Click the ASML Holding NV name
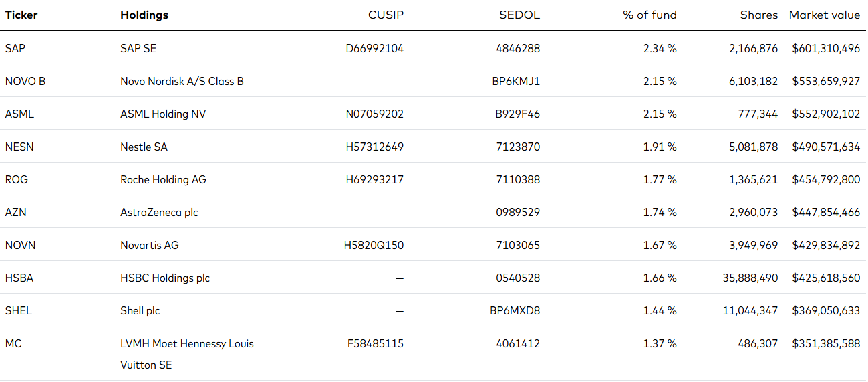This screenshot has height=382, width=868. pos(163,114)
